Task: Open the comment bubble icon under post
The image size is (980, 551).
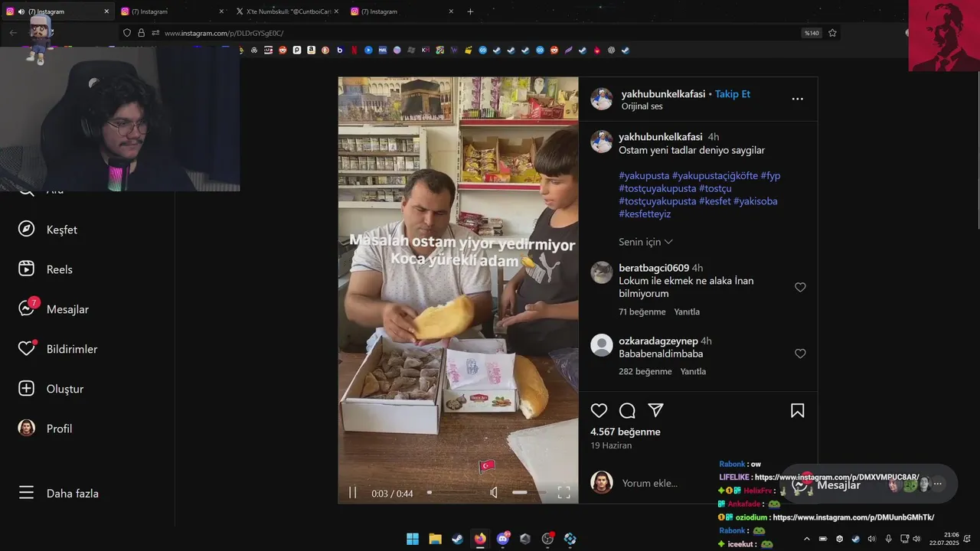Action: tap(627, 411)
